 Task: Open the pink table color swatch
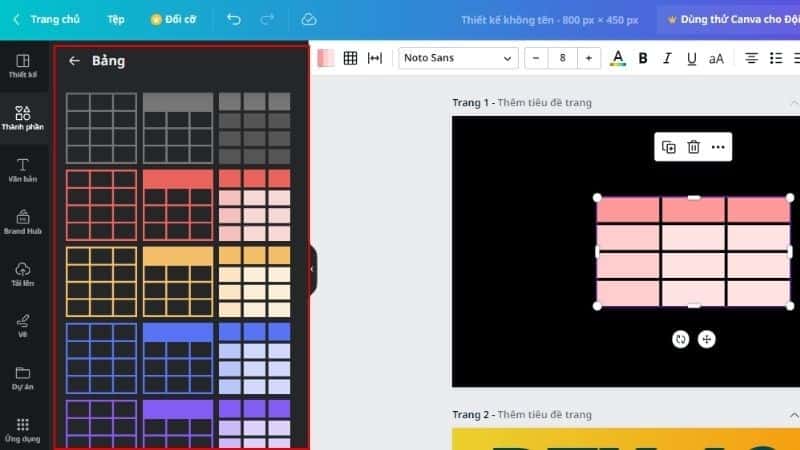point(326,58)
